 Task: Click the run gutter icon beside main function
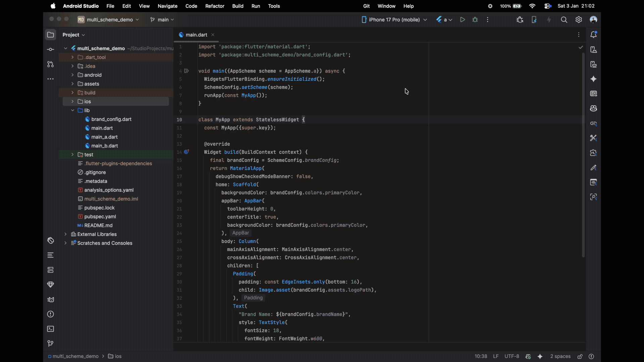(x=187, y=71)
